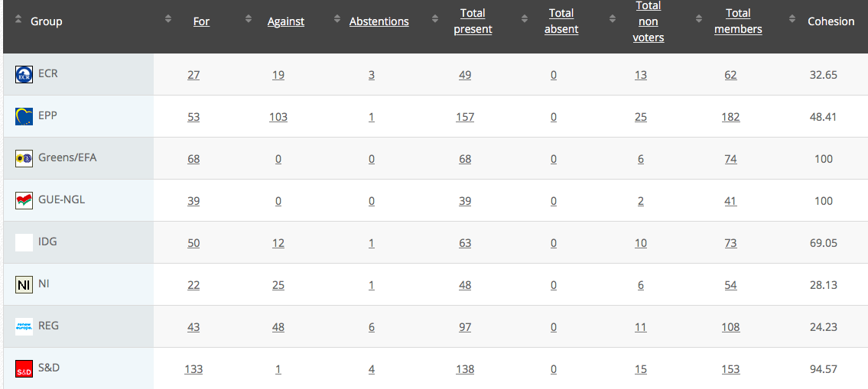Image resolution: width=868 pixels, height=389 pixels.
Task: Click the Greens/EFA sunflower logo
Action: tap(24, 159)
